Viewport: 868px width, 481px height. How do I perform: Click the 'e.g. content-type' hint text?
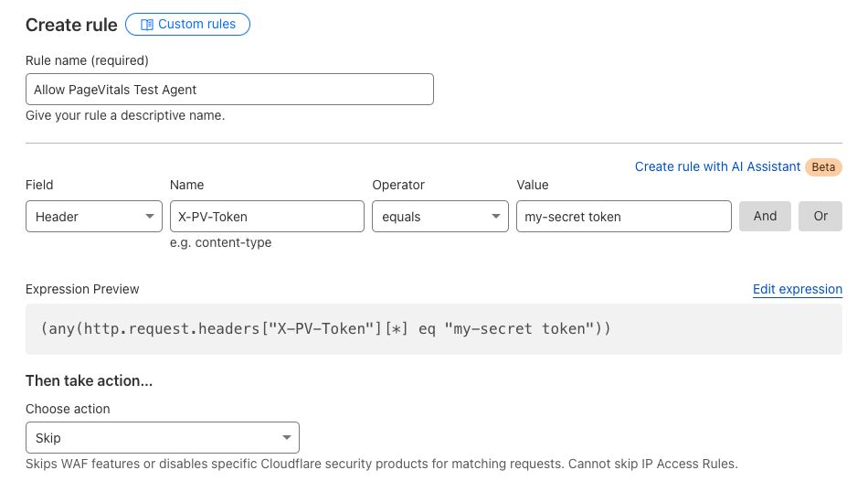[221, 242]
